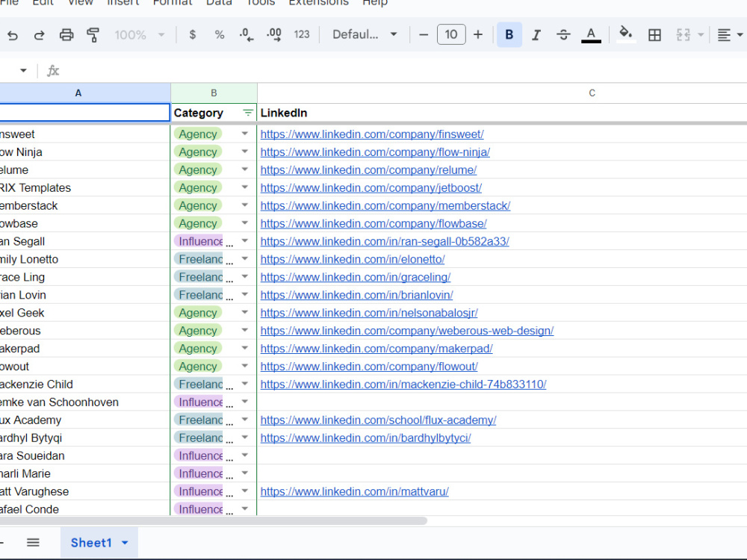Decrease font size with minus button

click(424, 34)
